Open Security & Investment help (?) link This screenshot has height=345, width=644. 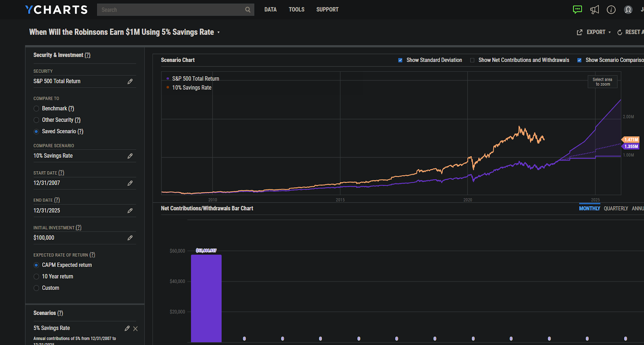pos(87,55)
